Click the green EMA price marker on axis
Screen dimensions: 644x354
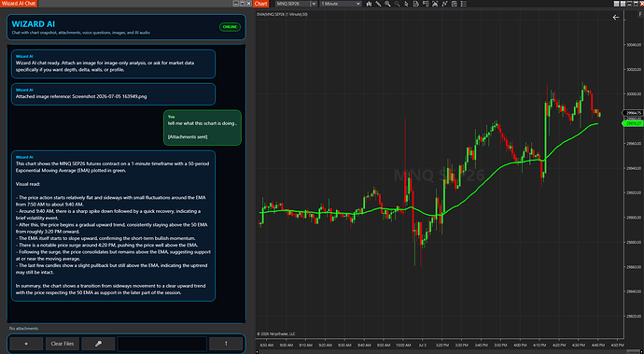point(633,123)
